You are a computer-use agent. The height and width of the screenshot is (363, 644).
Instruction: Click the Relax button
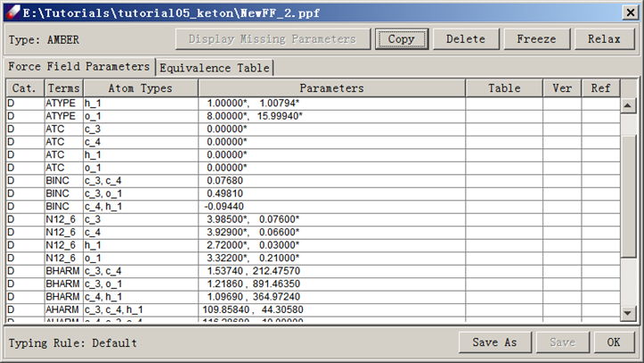click(x=604, y=39)
